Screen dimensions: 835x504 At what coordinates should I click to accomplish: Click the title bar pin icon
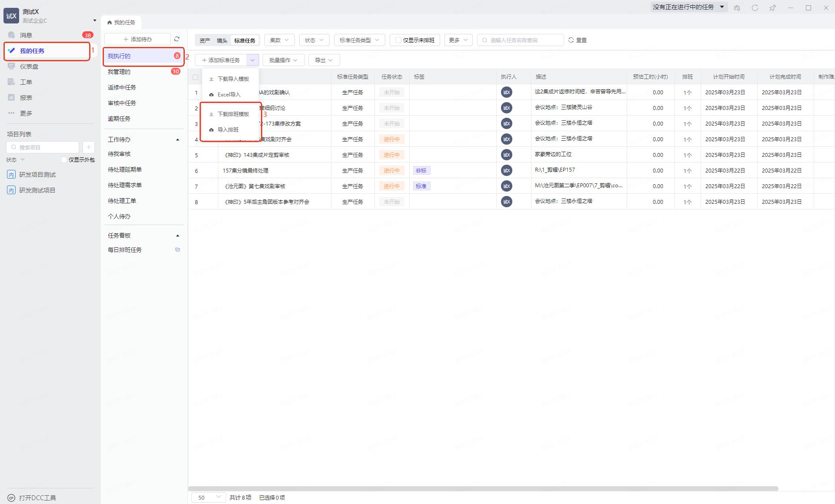click(x=773, y=8)
